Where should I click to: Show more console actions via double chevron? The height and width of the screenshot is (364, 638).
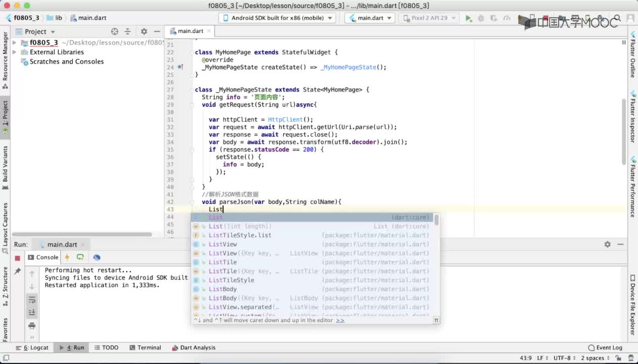[x=32, y=337]
